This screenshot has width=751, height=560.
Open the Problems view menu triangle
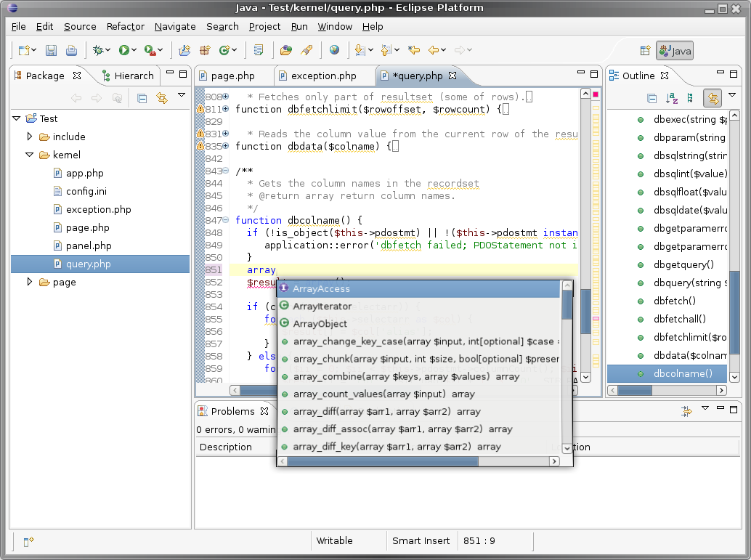[705, 408]
